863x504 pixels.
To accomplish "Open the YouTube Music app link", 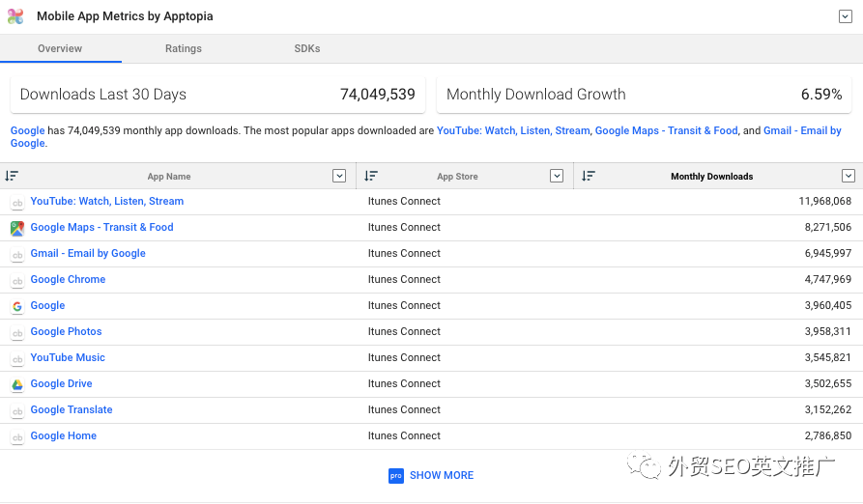I will (68, 357).
